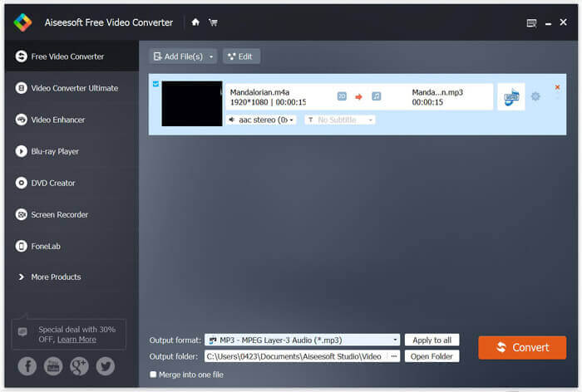The height and width of the screenshot is (392, 582).
Task: Open the shopping cart icon
Action: pyautogui.click(x=213, y=22)
